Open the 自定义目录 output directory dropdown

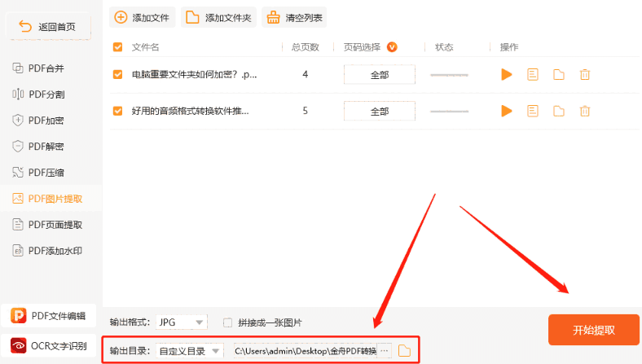click(190, 351)
